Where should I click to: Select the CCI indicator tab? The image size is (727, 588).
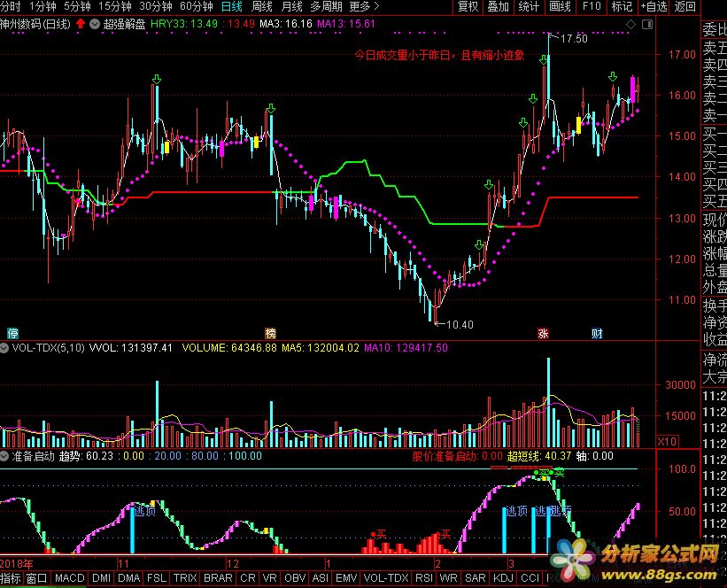(x=530, y=578)
